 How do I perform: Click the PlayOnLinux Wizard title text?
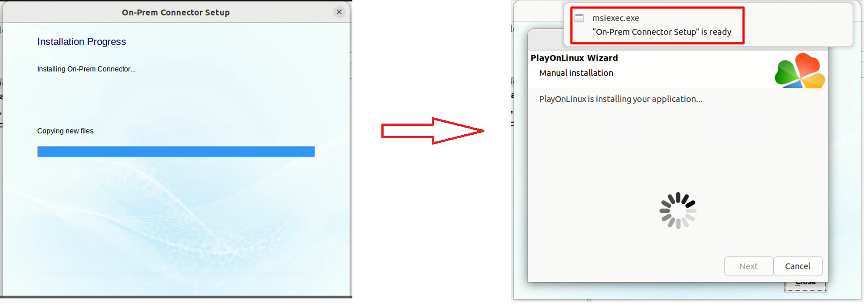575,58
